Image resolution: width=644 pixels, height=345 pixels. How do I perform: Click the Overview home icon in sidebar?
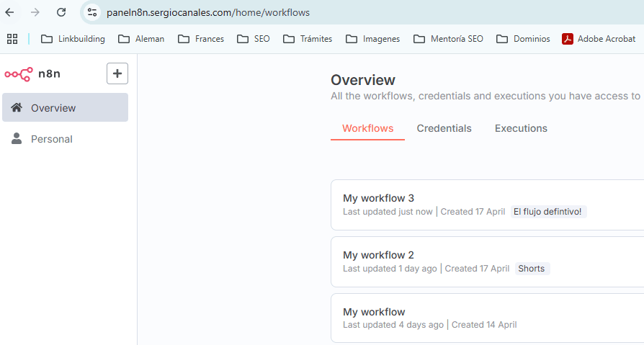coord(17,108)
